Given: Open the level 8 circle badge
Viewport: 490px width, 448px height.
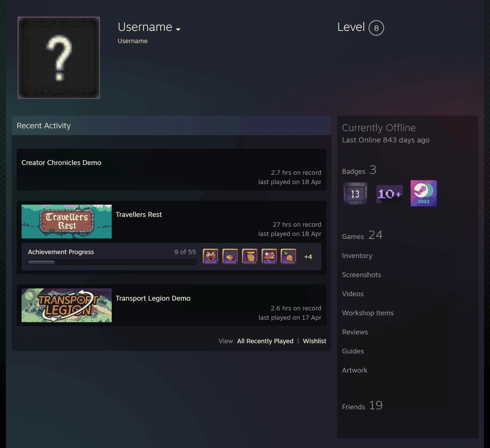Looking at the screenshot, I should [376, 28].
